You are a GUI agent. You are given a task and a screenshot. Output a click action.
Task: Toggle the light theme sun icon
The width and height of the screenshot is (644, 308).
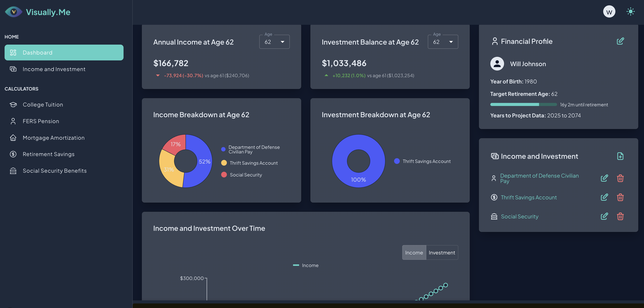click(x=630, y=11)
